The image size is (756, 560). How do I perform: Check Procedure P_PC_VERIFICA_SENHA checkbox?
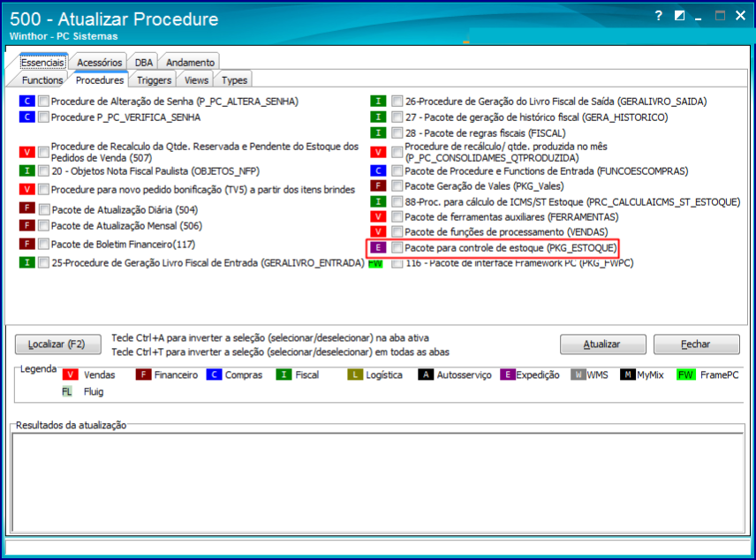pyautogui.click(x=43, y=117)
